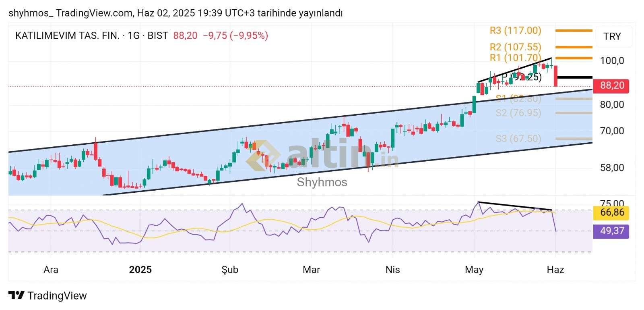Click the large red last candle
This screenshot has height=310, width=644.
click(x=555, y=76)
